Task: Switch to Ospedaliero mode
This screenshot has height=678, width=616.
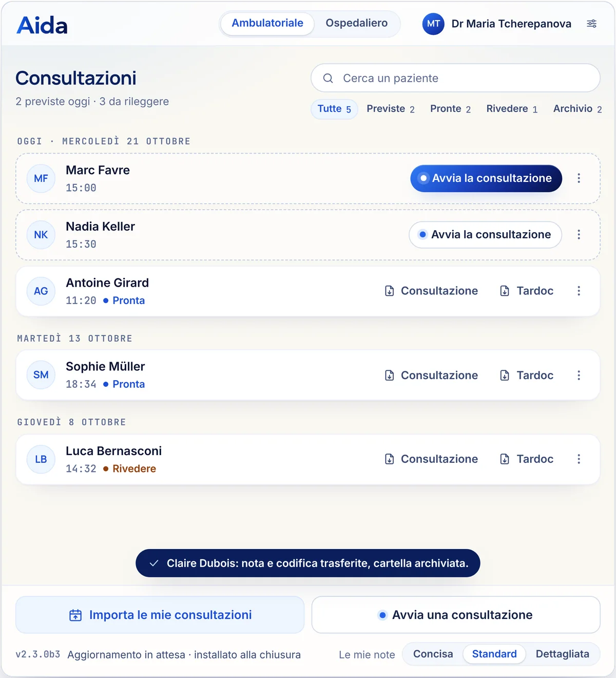Action: coord(357,23)
